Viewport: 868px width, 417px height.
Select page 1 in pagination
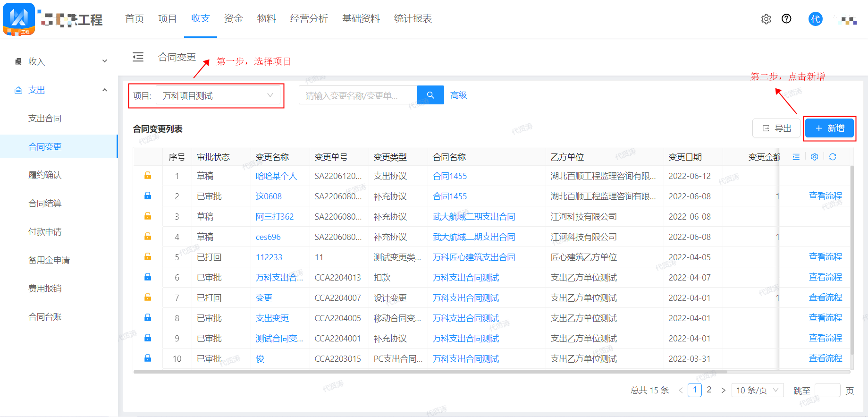coord(695,390)
